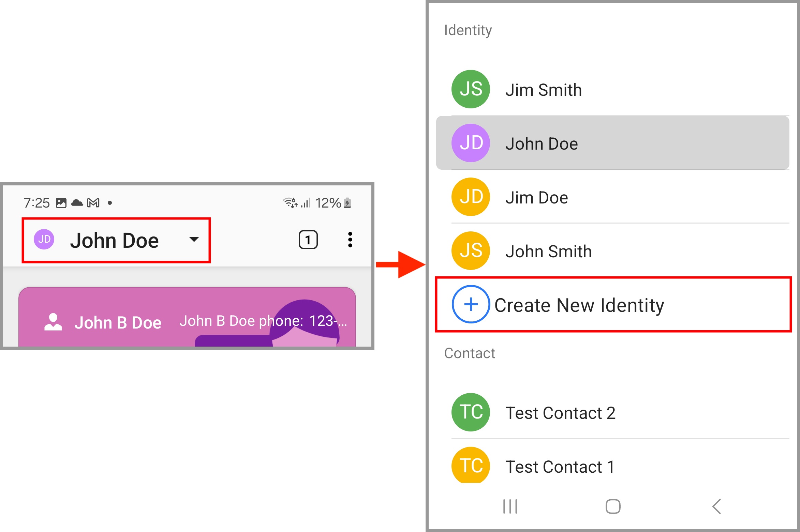Select the John Smith identity
Screen dimensions: 800x532
[548, 251]
